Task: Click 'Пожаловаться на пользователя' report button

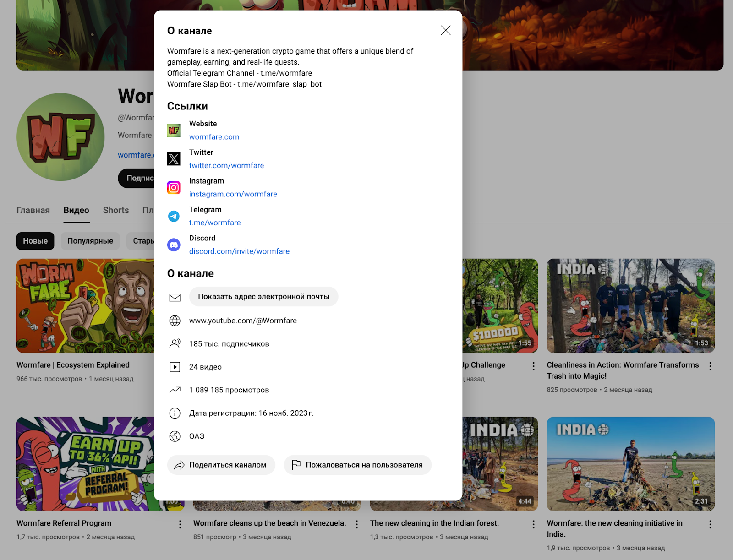Action: (357, 465)
